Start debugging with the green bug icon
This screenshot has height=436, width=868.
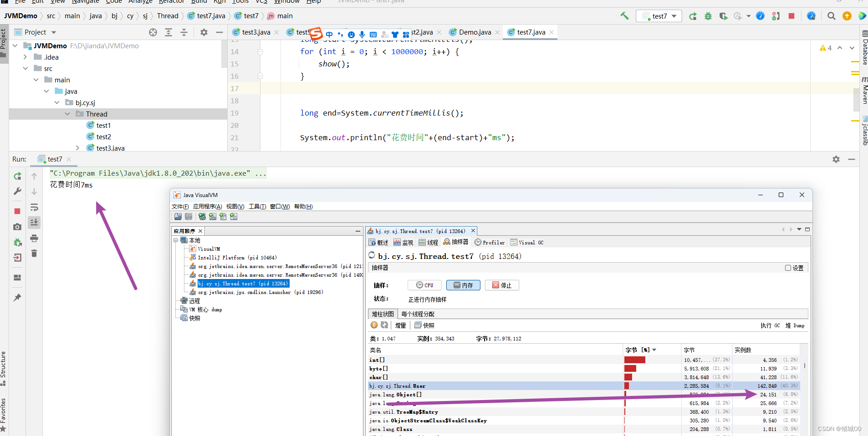point(708,16)
